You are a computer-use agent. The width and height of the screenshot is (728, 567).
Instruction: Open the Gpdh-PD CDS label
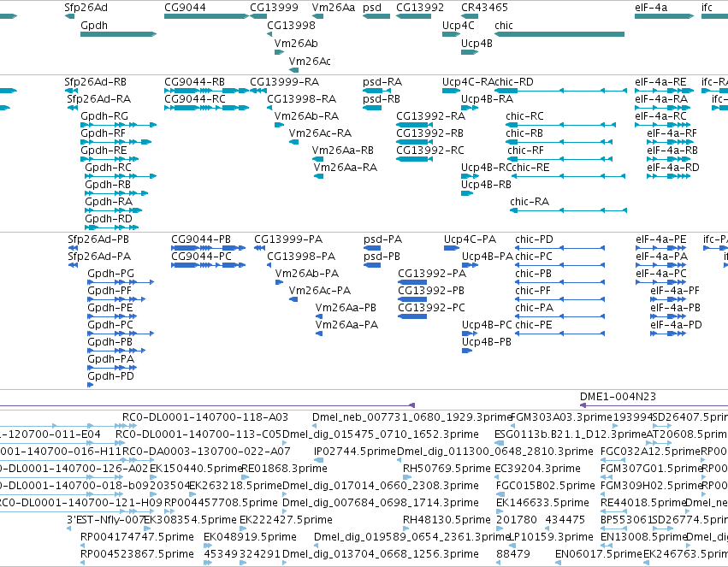(x=111, y=376)
